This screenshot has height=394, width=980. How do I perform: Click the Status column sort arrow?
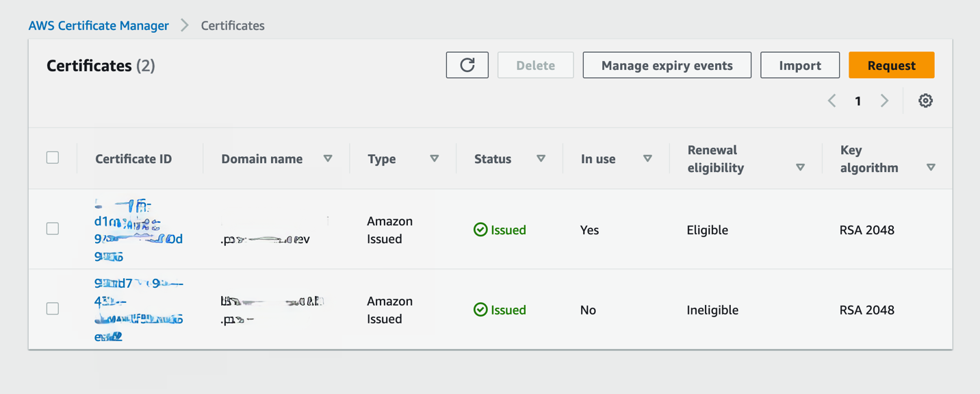[x=541, y=158]
